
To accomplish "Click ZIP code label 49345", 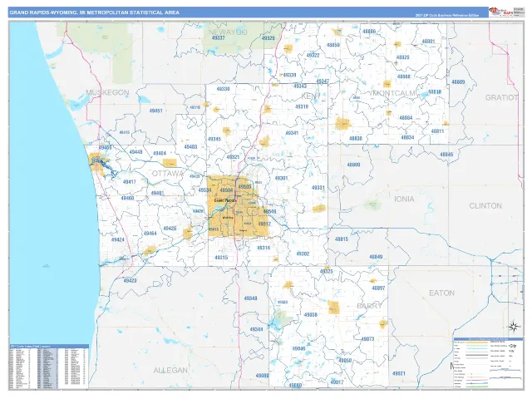I will 214,139.
